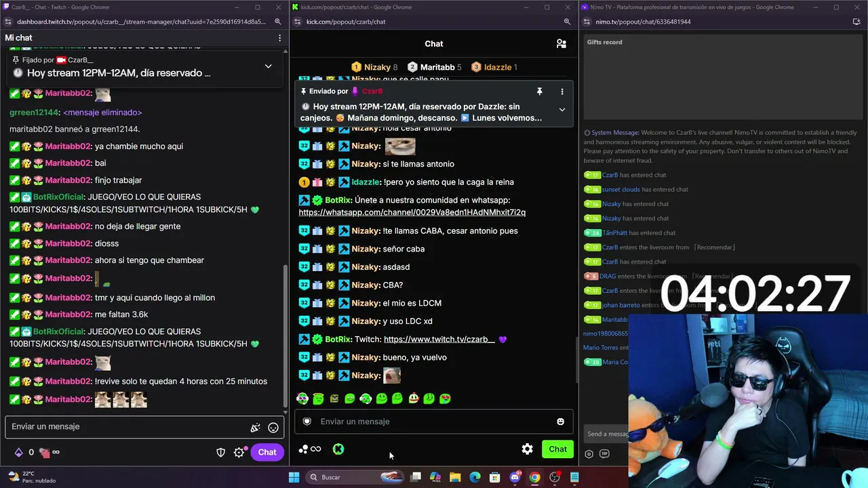Open the Twitch chat three-dot options menu

coord(279,38)
